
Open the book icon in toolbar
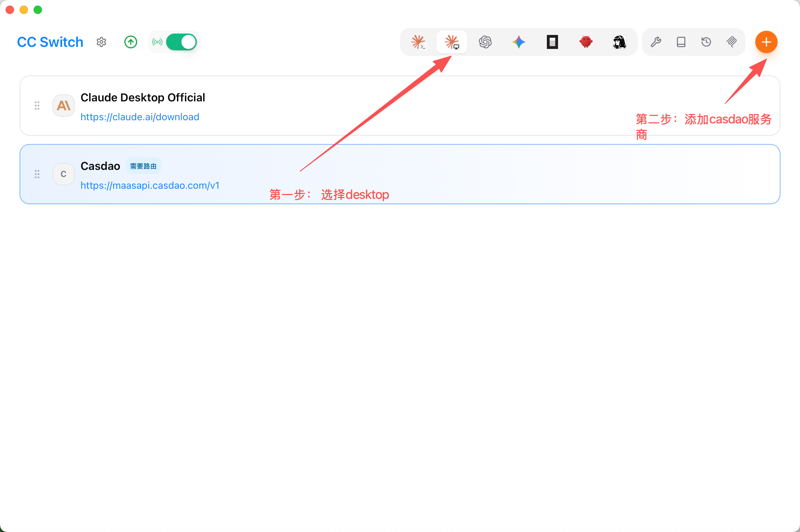pyautogui.click(x=681, y=42)
